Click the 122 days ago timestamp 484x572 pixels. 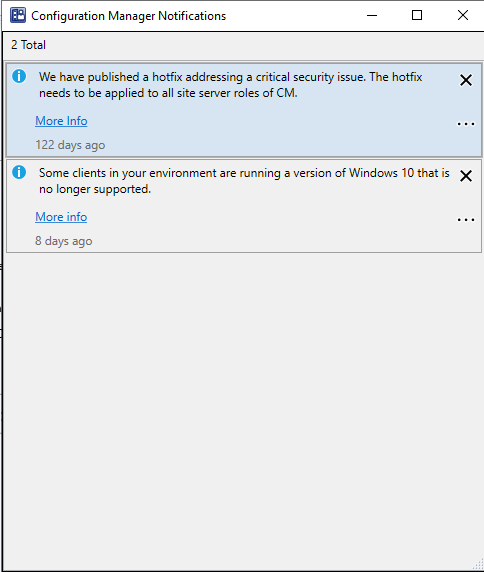pyautogui.click(x=70, y=145)
